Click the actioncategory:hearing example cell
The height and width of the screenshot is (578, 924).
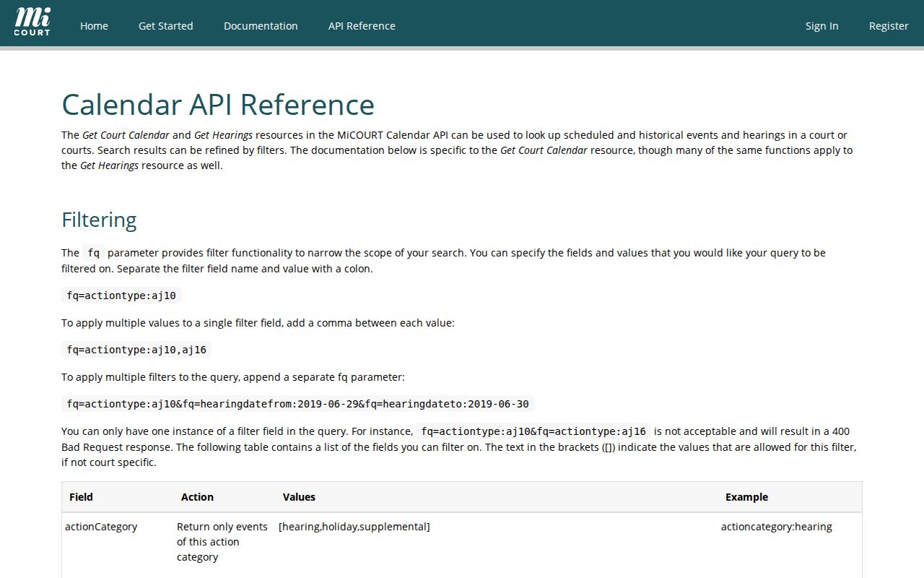777,527
